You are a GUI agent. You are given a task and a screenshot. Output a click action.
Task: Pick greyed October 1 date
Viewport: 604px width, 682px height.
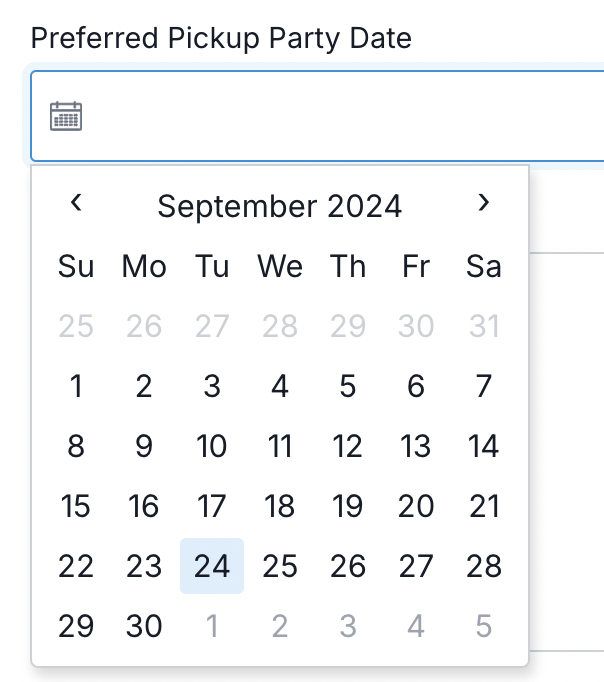[x=212, y=626]
